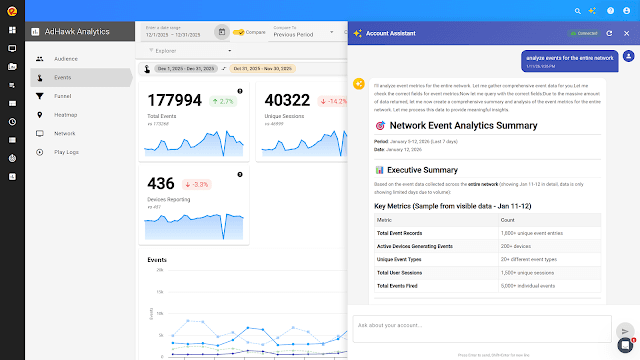Focus the Ask about your account input
640x360 pixels.
(x=482, y=329)
